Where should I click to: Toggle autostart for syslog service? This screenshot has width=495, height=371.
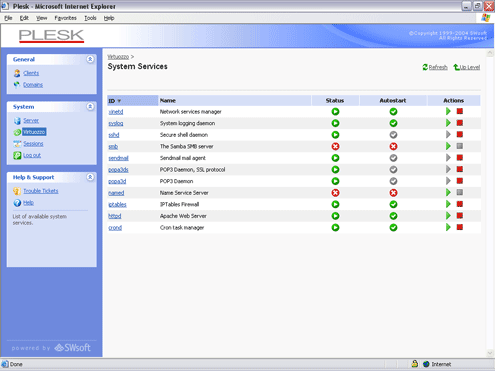pyautogui.click(x=393, y=123)
